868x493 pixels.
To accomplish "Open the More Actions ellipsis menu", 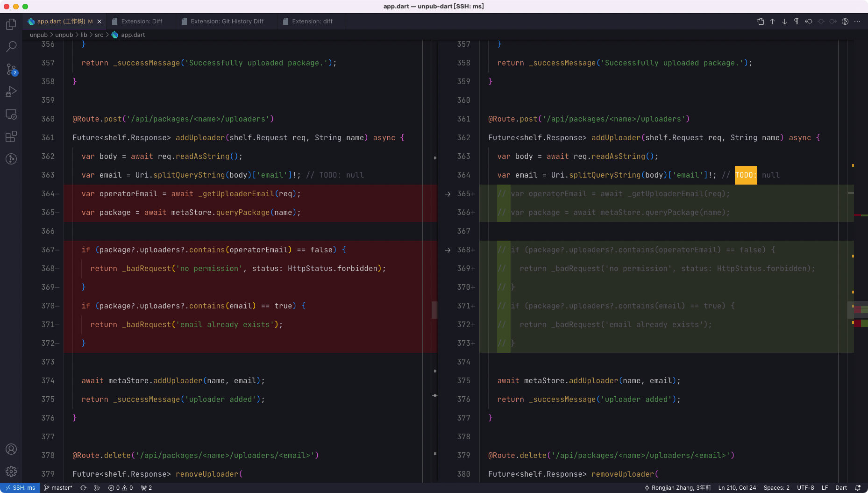I will 857,21.
